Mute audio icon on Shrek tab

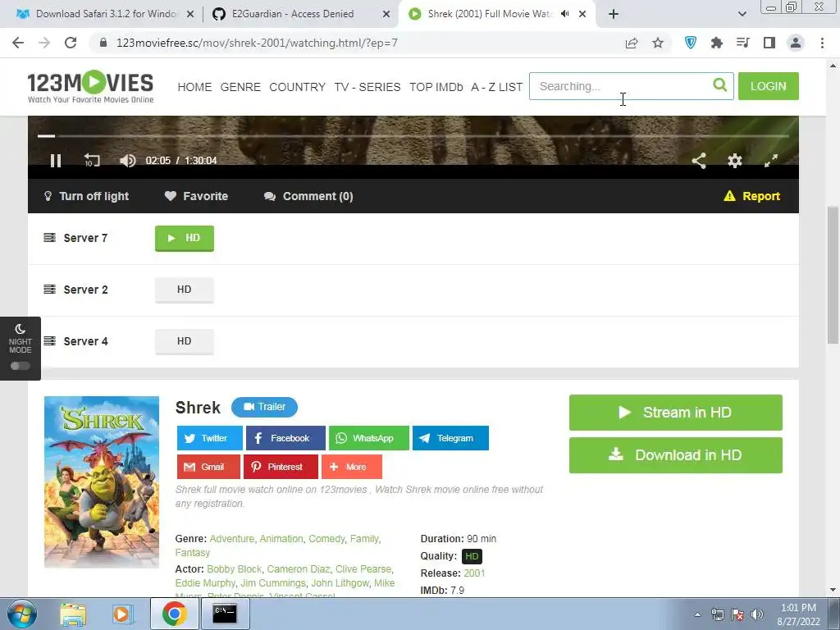coord(564,14)
